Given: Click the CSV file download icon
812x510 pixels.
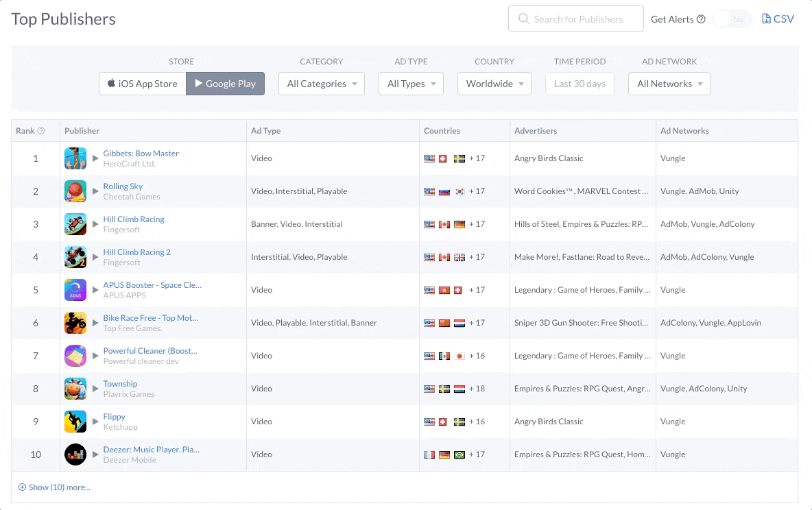Looking at the screenshot, I should [x=766, y=19].
